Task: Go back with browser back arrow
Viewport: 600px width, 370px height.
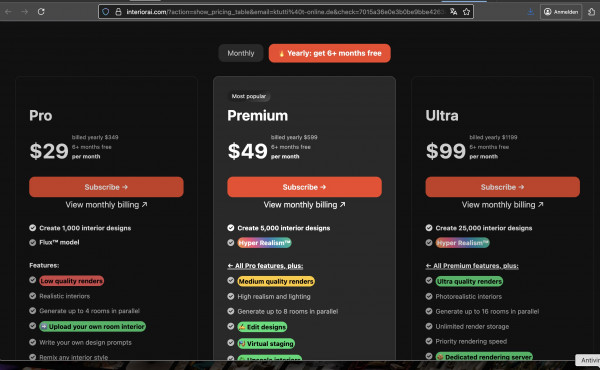Action: click(x=8, y=12)
